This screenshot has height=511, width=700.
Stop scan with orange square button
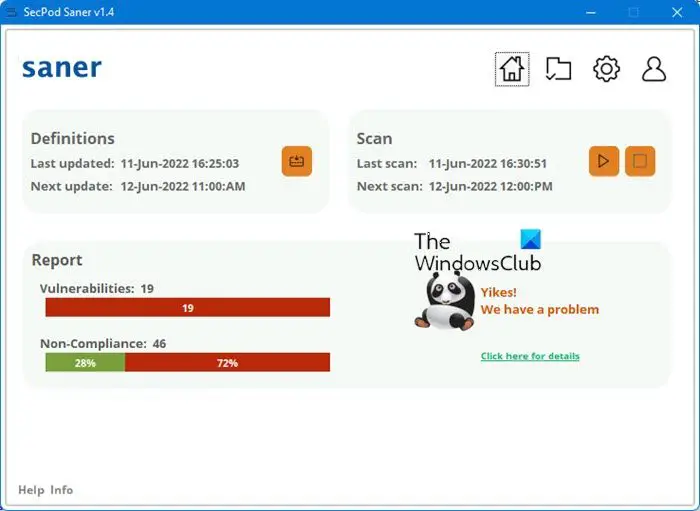coord(640,161)
